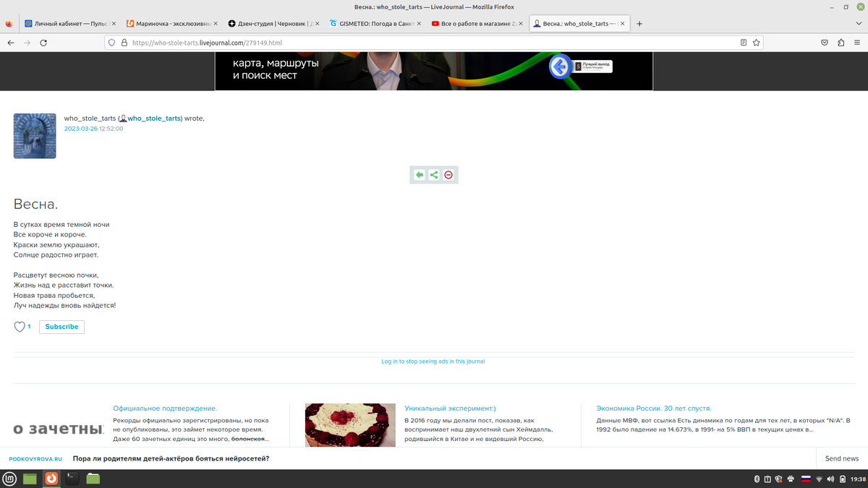
Task: Click the 2023-03-26 post date link
Action: [x=80, y=129]
